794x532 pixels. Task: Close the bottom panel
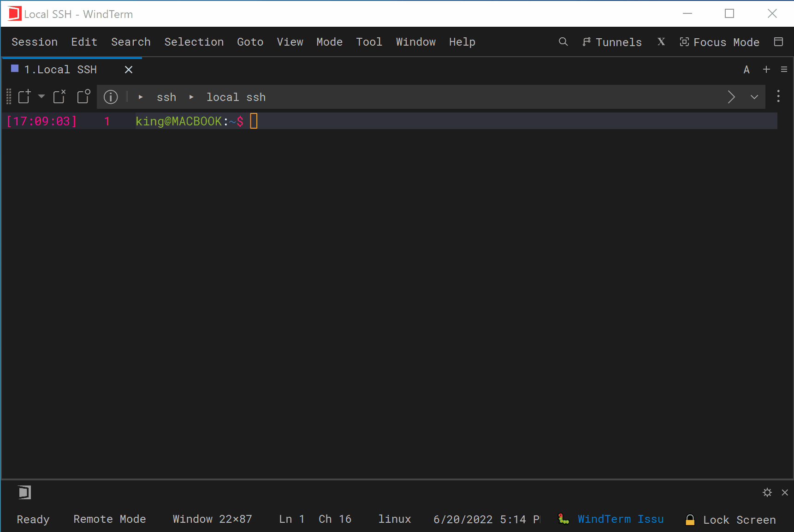785,492
